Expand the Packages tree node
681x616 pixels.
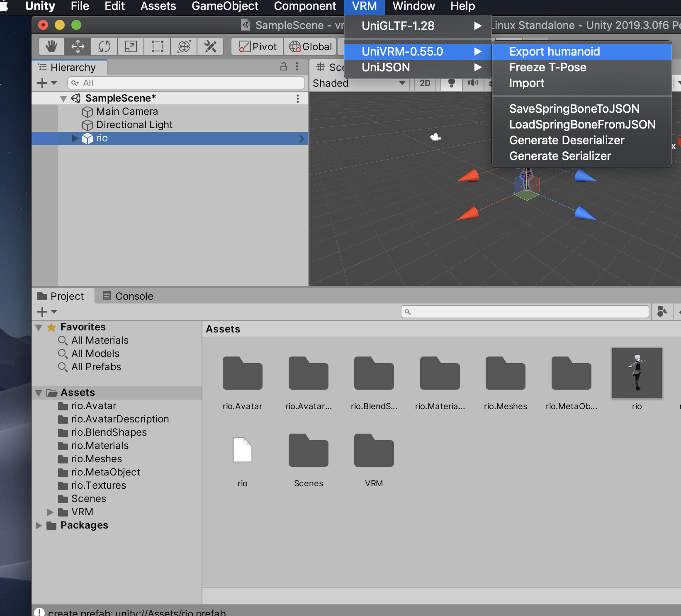(39, 525)
